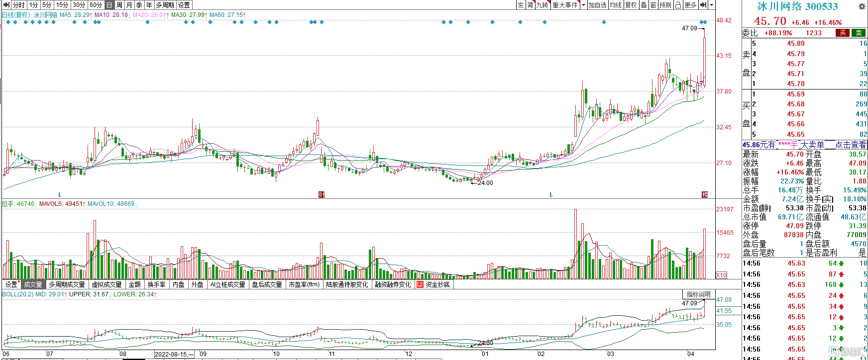868x360 pixels.
Task: Open 指标说明 indicator description
Action: pyautogui.click(x=698, y=294)
